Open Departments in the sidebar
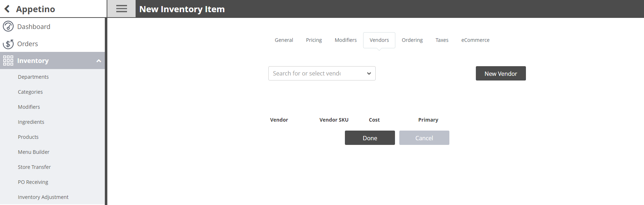644x205 pixels. (x=33, y=77)
